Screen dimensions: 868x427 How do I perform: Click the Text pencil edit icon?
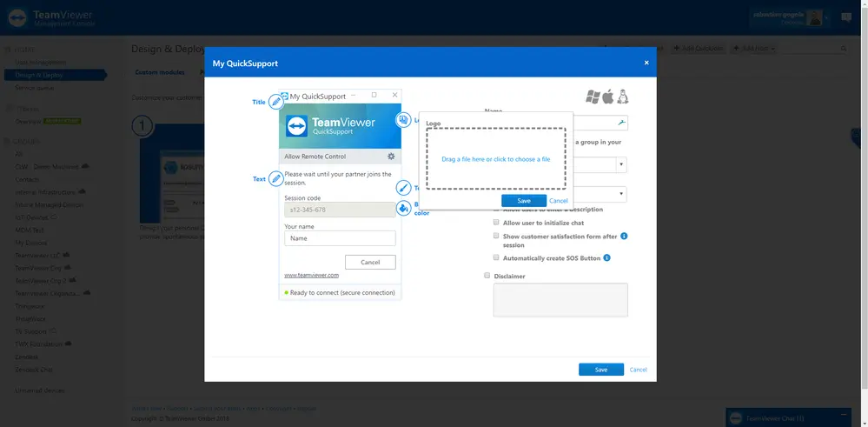click(x=275, y=179)
